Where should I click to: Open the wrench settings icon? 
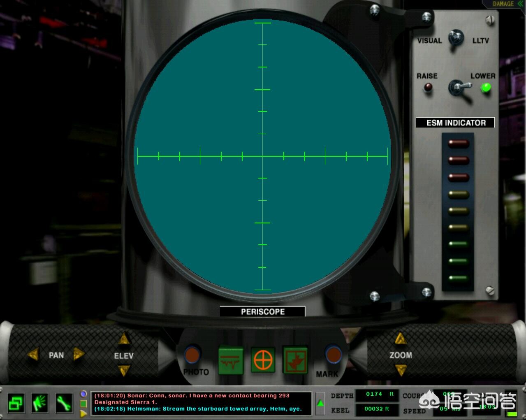tap(64, 403)
